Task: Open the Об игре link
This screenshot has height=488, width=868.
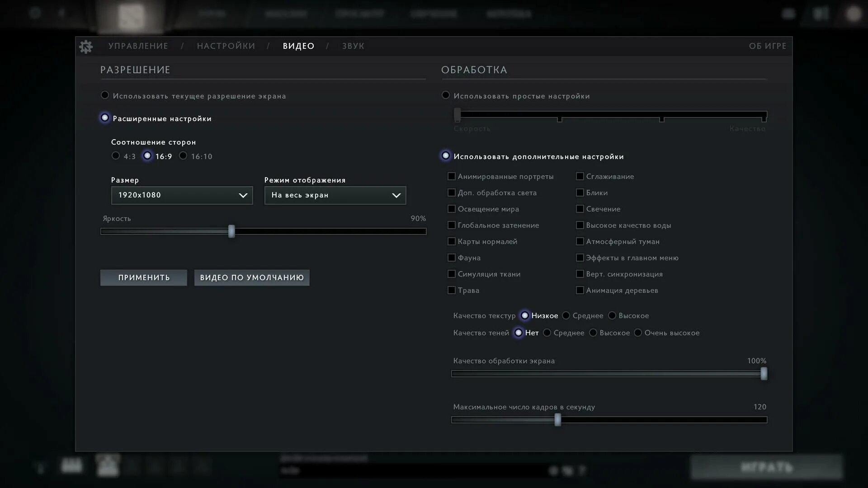Action: 767,46
